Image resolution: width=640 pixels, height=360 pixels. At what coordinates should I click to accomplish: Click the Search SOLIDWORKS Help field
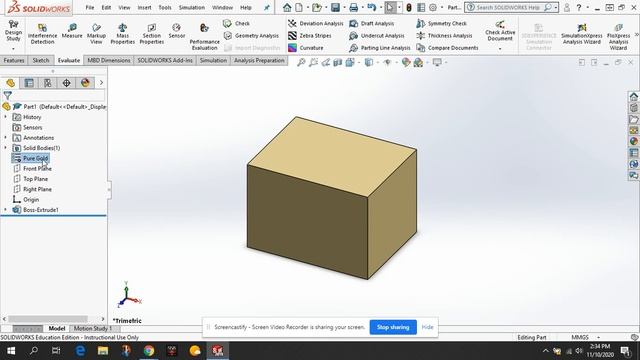[x=509, y=7]
